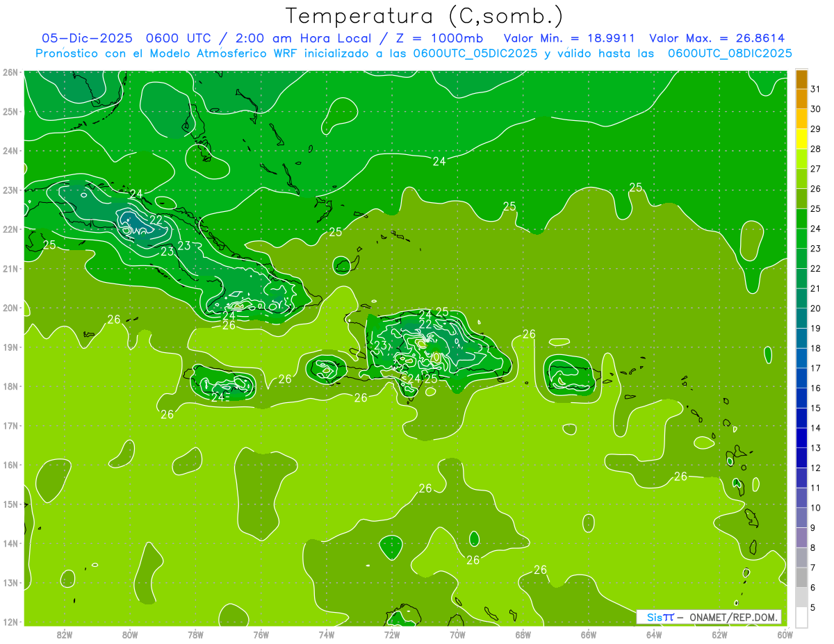
Task: Click the 68W longitude axis label
Action: point(523,634)
